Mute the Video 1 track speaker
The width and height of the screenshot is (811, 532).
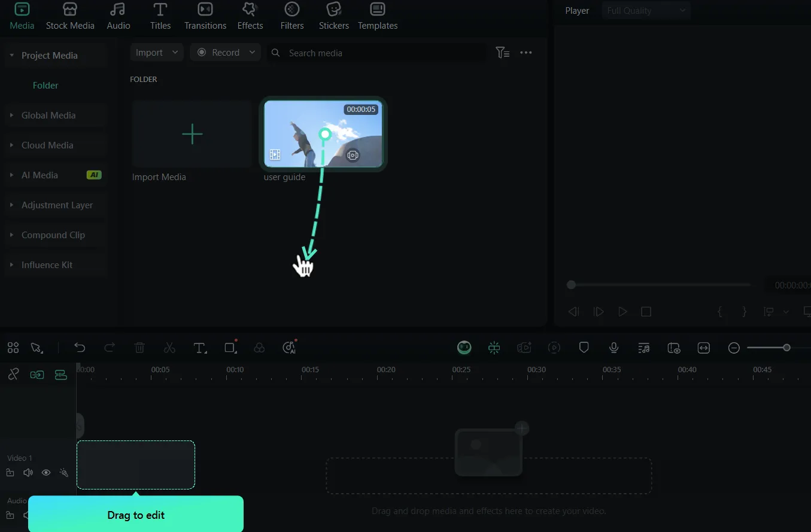[x=28, y=473]
